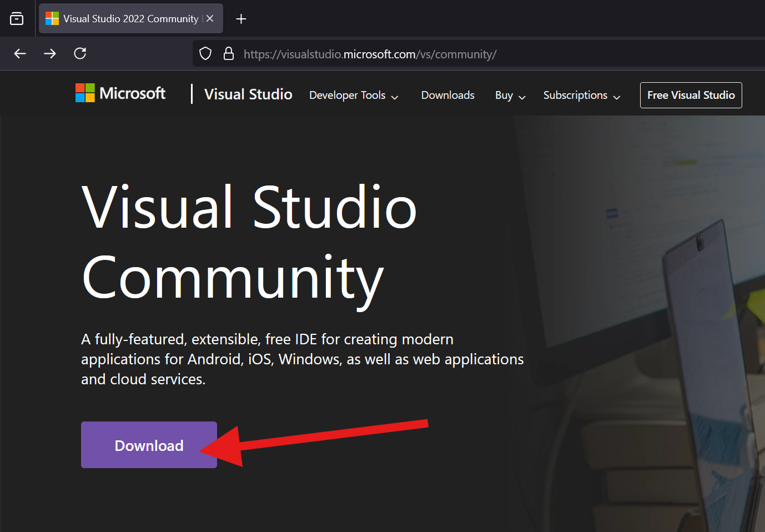The height and width of the screenshot is (532, 765).
Task: Expand the Buy dropdown menu
Action: coord(510,95)
